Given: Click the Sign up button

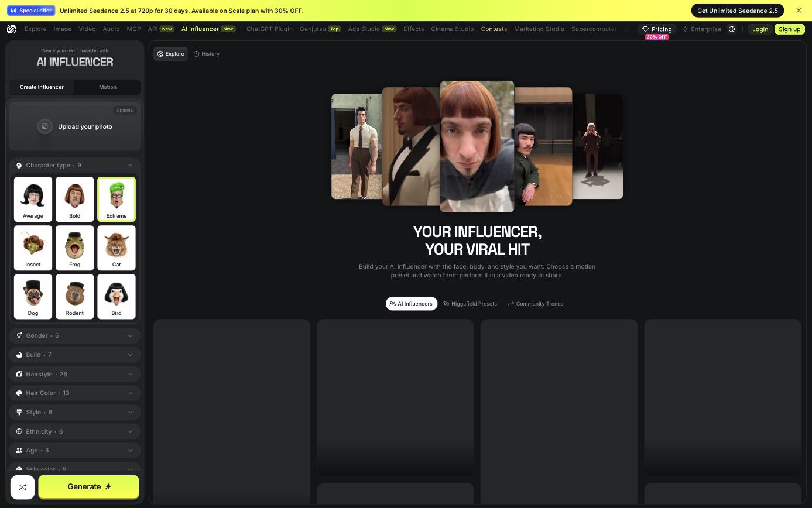Looking at the screenshot, I should click(789, 29).
